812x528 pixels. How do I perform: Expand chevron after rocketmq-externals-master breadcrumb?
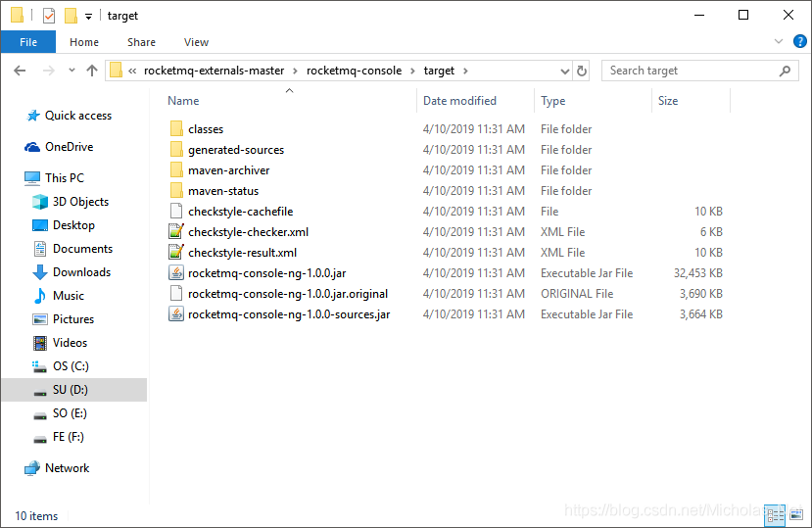click(x=295, y=71)
